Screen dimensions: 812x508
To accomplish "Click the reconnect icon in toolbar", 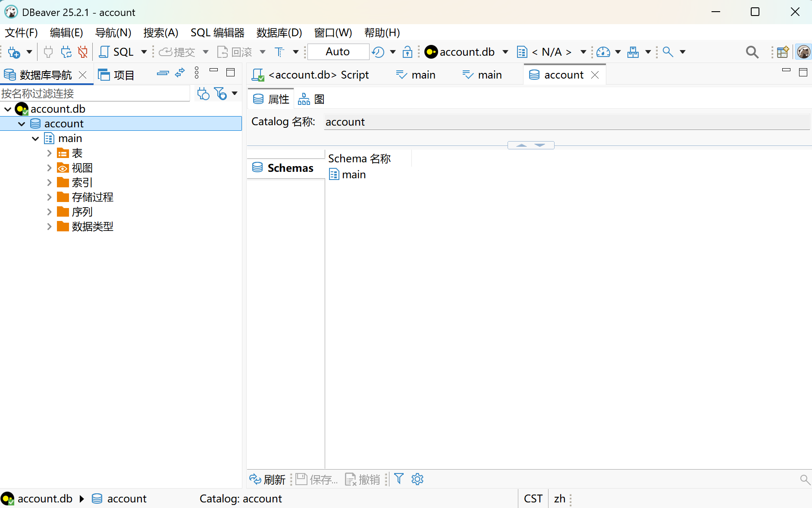I will pos(66,52).
